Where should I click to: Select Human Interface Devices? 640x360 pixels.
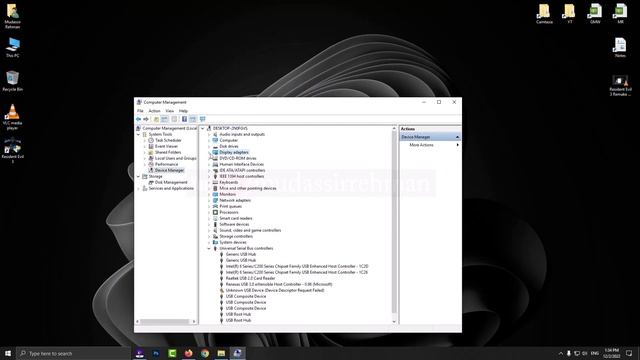(x=242, y=164)
